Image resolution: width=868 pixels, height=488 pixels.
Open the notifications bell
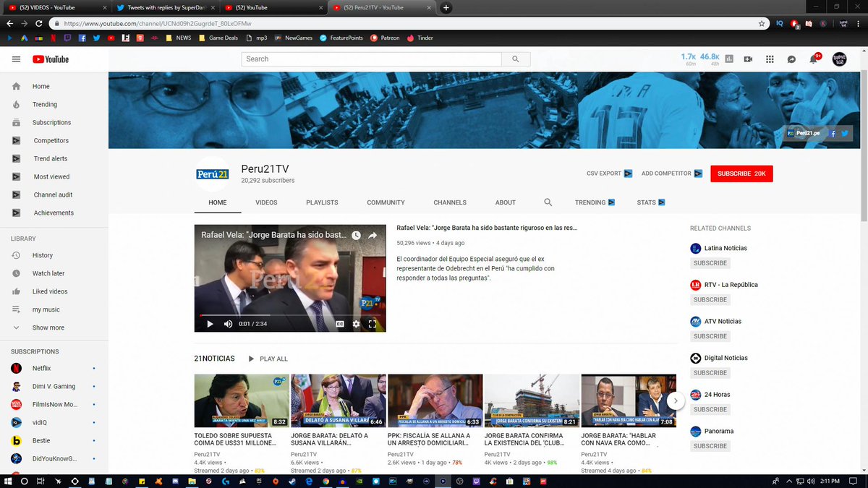coord(814,59)
